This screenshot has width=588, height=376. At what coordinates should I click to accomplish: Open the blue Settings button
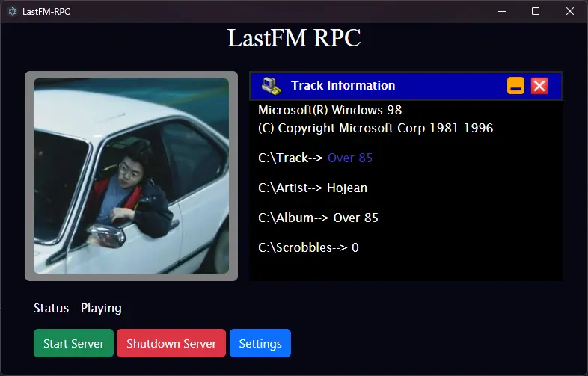(x=260, y=343)
